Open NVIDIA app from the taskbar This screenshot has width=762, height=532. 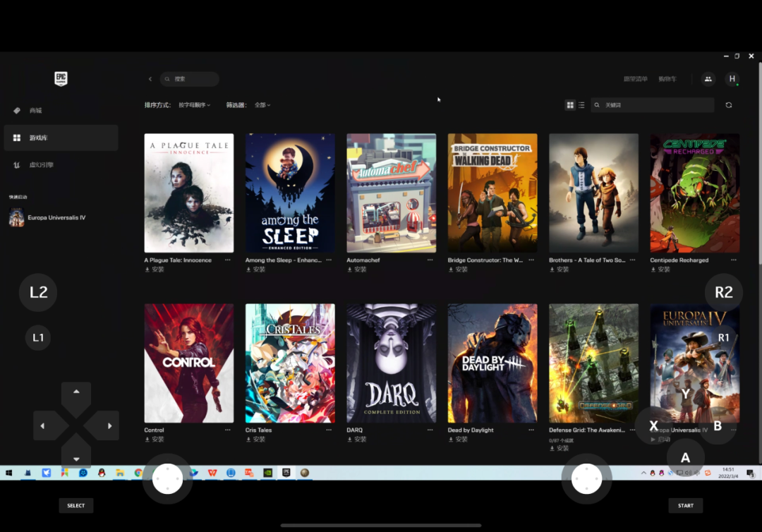click(x=268, y=473)
